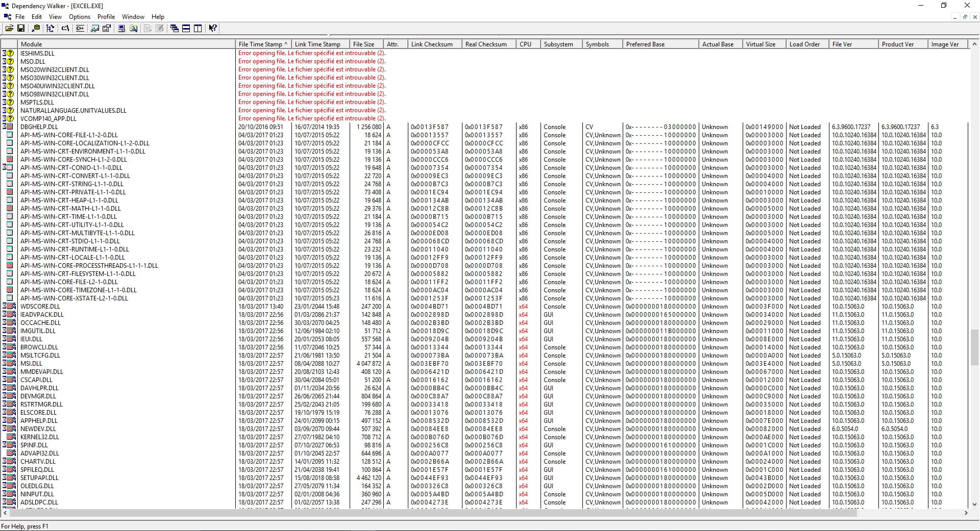
Task: Open the File menu
Action: tap(20, 17)
